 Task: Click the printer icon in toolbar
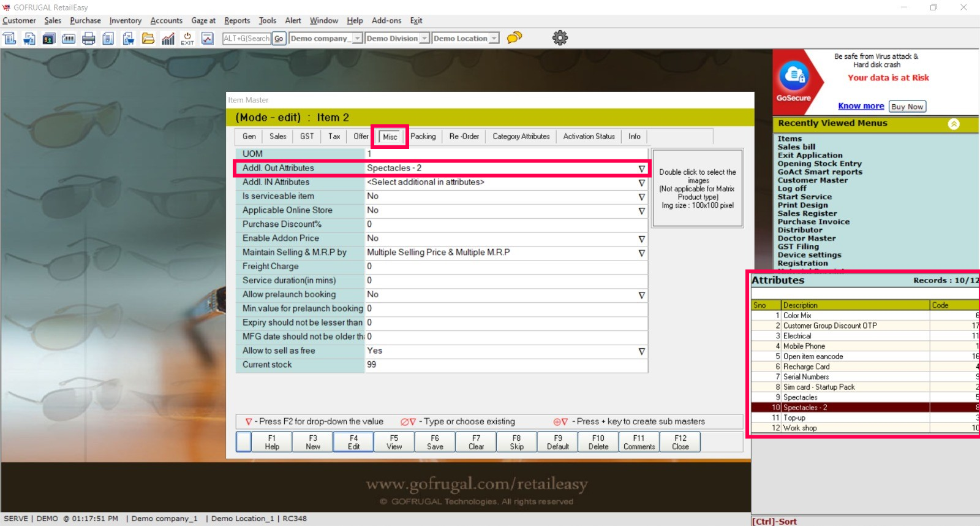click(89, 39)
